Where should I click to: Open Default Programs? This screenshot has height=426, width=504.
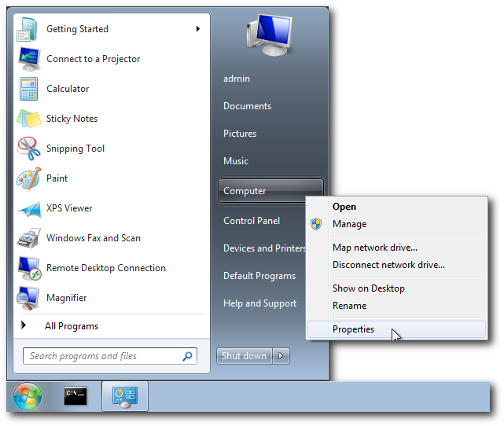[259, 276]
